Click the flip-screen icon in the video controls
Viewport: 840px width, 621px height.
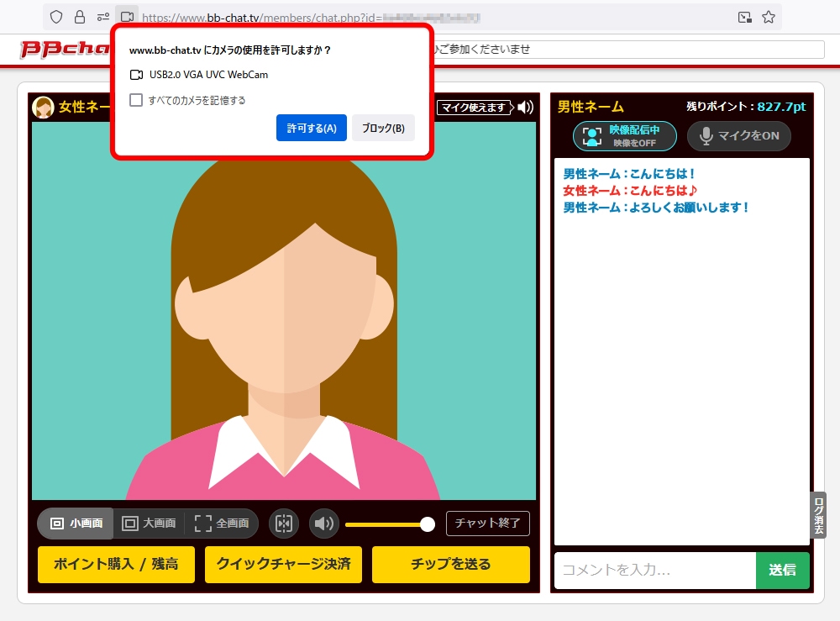point(284,523)
